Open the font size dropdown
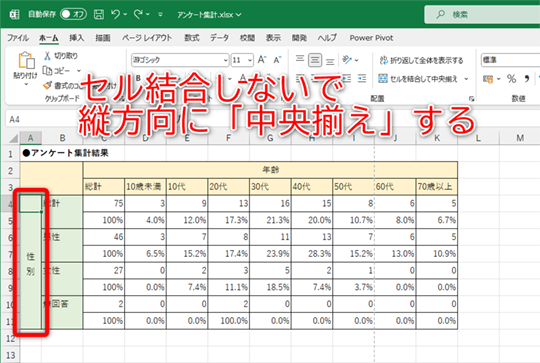 coord(242,60)
